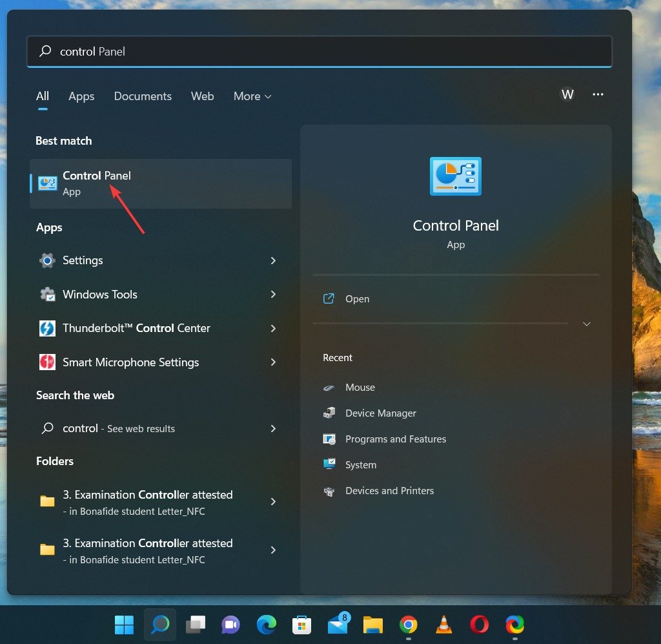Screen dimensions: 661x644
Task: Open recent Programs and Features item
Action: (396, 439)
